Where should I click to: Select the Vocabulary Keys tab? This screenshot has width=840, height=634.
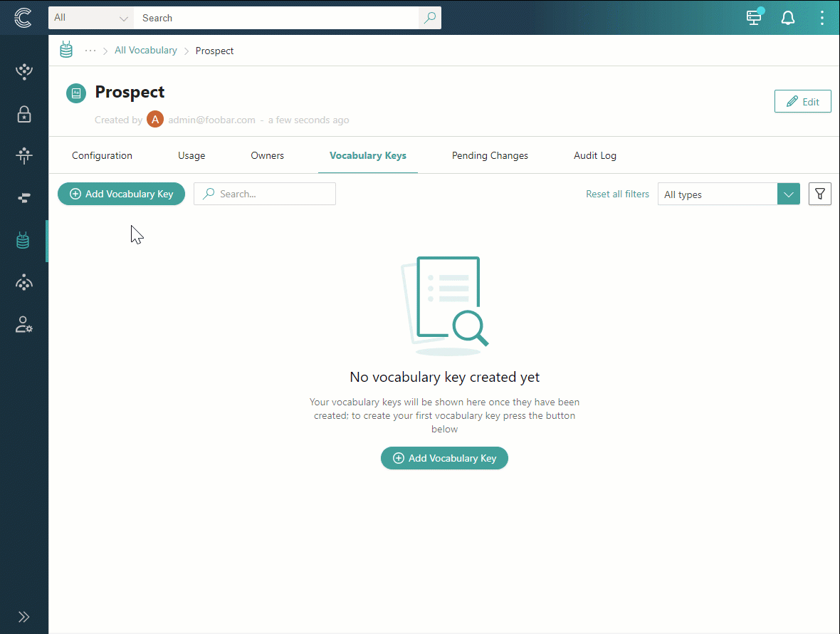368,155
